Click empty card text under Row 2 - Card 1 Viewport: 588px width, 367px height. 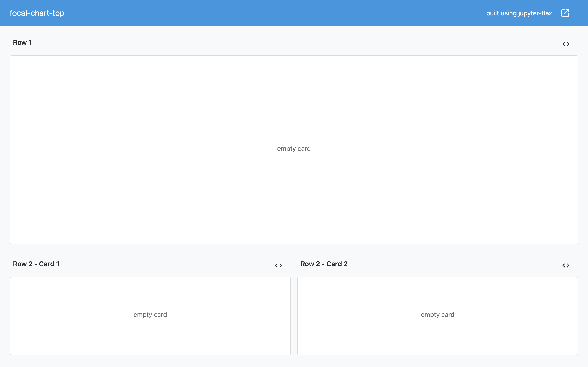click(x=150, y=315)
